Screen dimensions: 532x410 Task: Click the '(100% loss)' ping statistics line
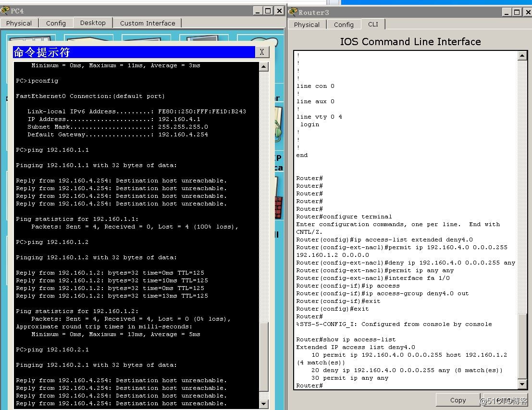pyautogui.click(x=135, y=227)
